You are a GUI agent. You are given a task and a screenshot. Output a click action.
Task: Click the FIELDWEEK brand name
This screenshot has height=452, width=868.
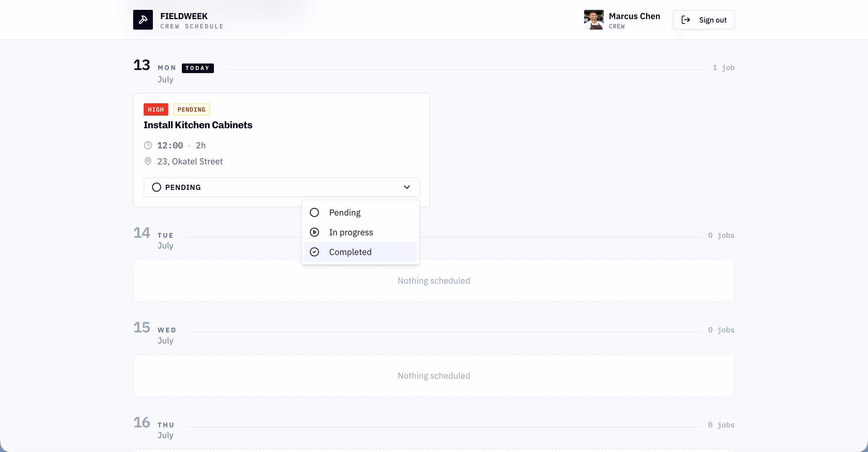184,16
